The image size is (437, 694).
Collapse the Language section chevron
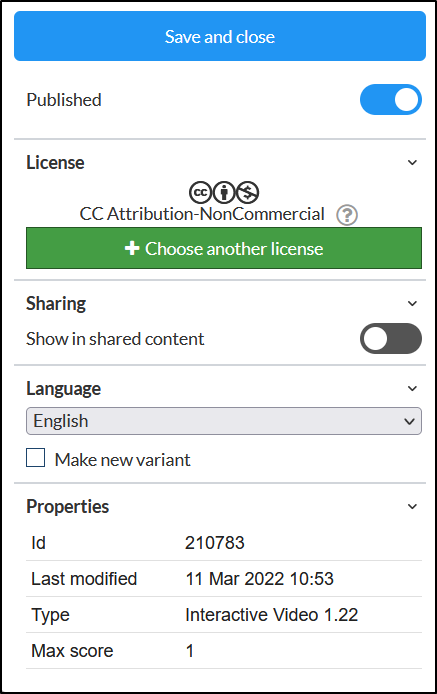412,388
